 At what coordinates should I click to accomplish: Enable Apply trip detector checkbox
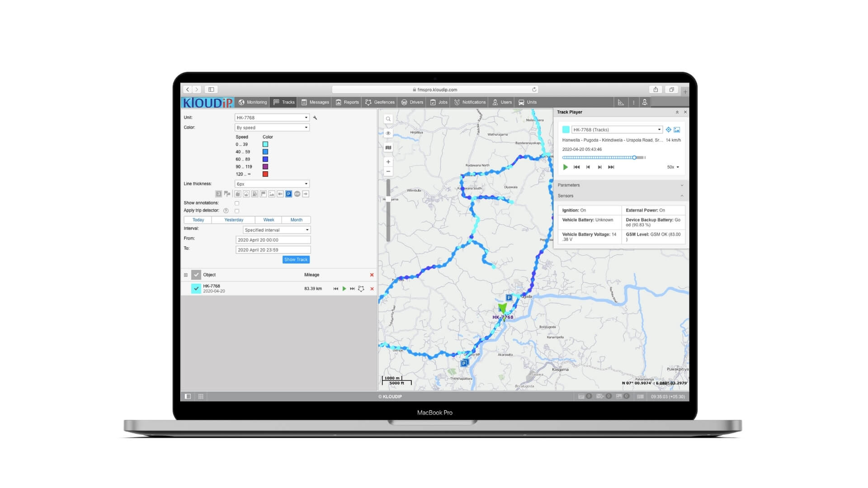pos(237,211)
